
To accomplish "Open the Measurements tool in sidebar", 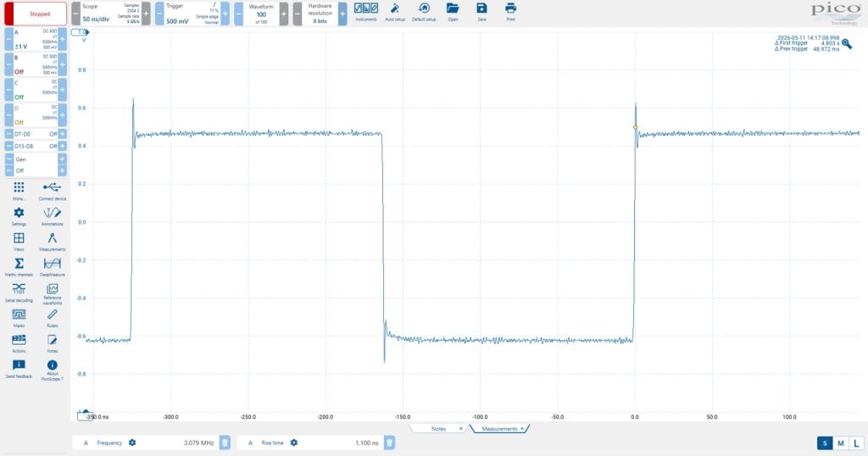I will tap(52, 242).
